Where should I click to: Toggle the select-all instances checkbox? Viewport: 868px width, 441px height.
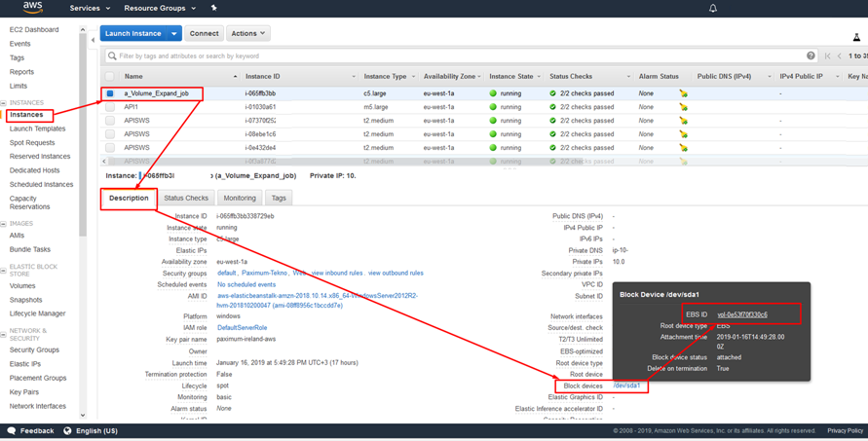pyautogui.click(x=110, y=76)
